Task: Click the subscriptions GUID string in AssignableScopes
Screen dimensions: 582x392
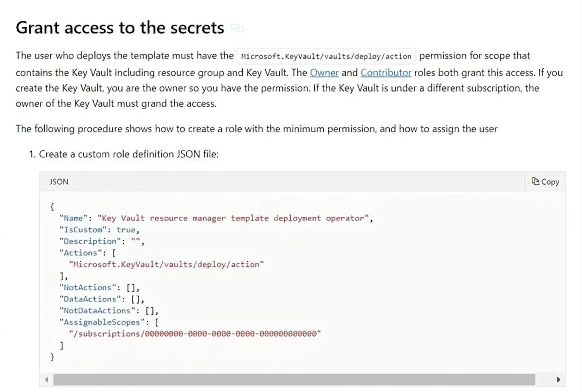Action: (195, 334)
